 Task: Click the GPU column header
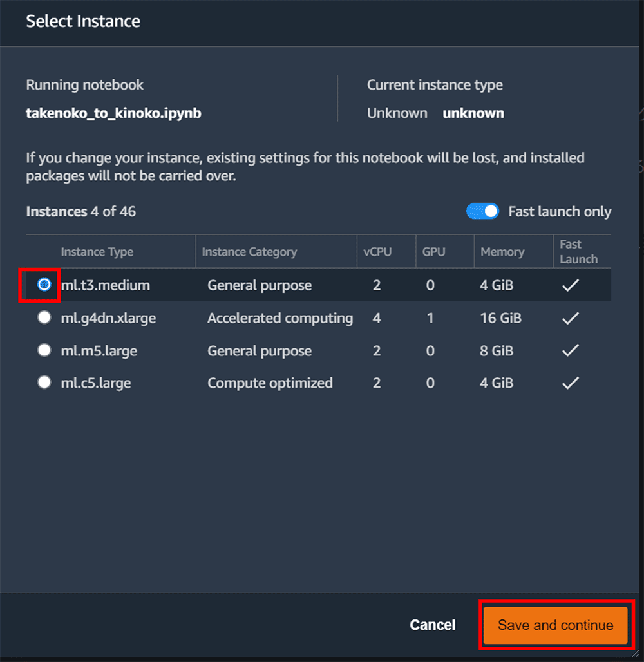tap(433, 252)
